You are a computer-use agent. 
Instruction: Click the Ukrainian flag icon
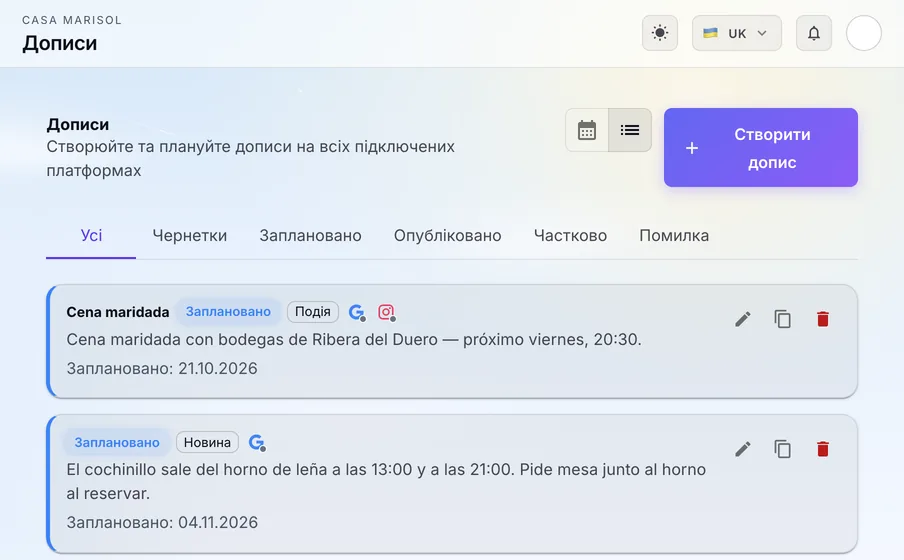click(710, 33)
